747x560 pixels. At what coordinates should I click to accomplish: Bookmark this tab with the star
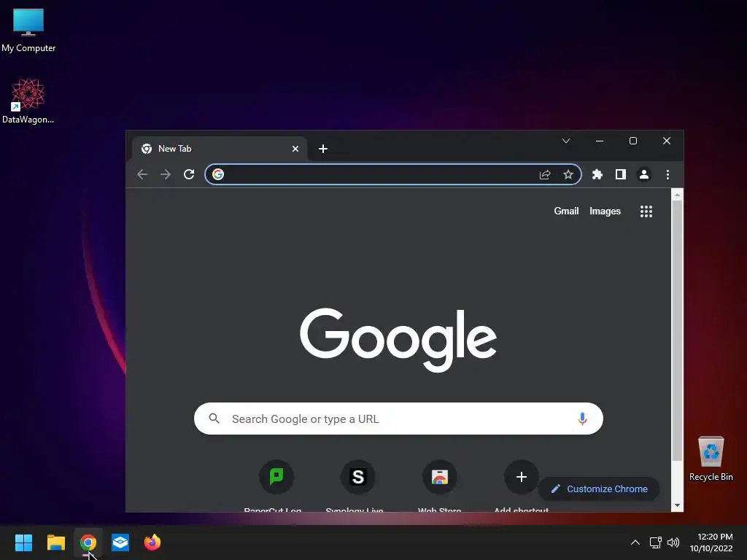(x=568, y=174)
